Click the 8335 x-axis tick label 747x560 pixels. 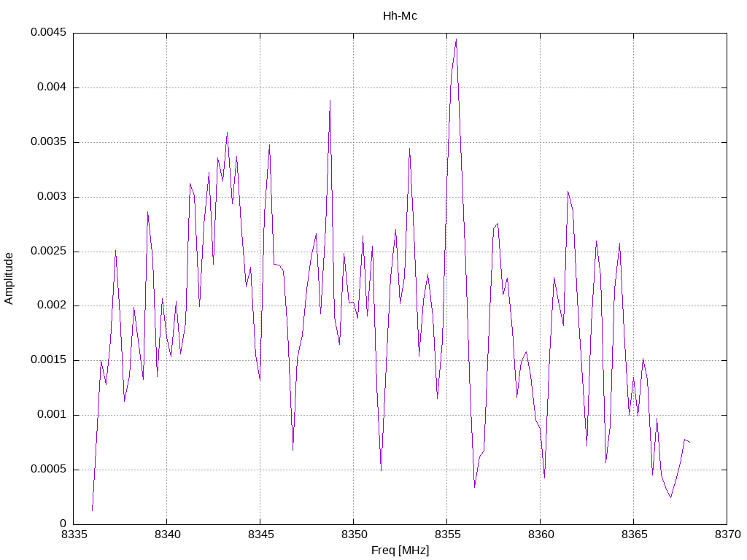[74, 534]
